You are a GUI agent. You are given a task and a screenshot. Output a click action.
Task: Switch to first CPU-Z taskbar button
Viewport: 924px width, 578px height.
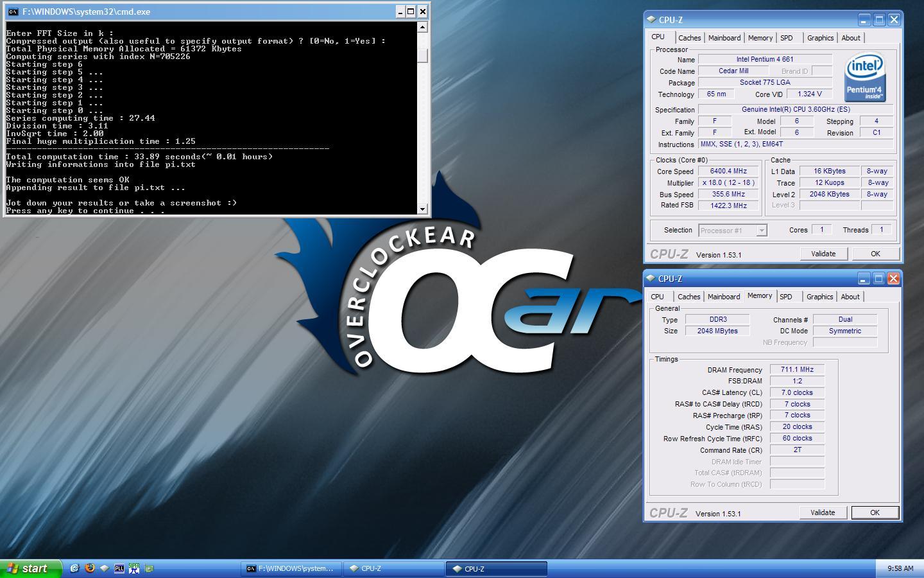394,568
